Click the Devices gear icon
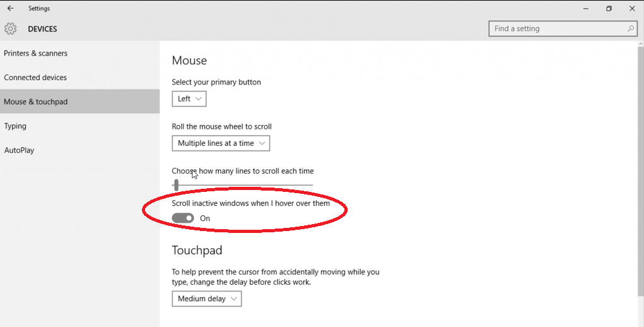 point(10,29)
